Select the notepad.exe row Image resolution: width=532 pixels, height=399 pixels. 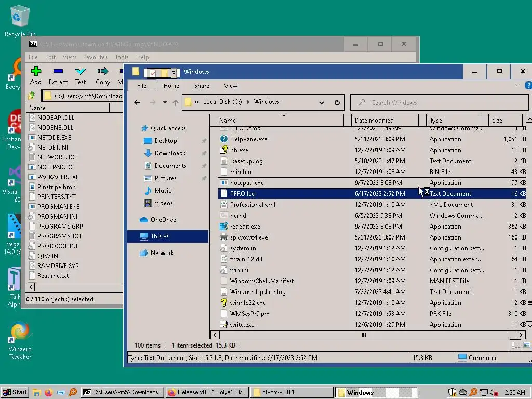371,182
